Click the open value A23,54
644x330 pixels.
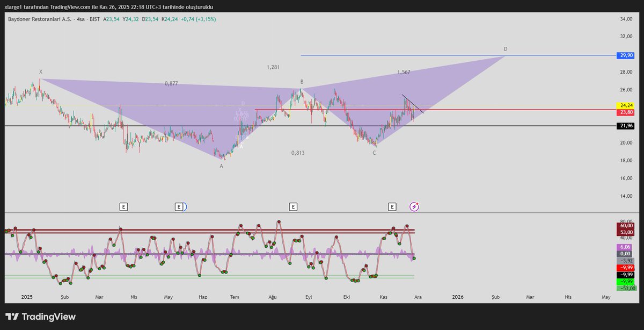pyautogui.click(x=111, y=19)
